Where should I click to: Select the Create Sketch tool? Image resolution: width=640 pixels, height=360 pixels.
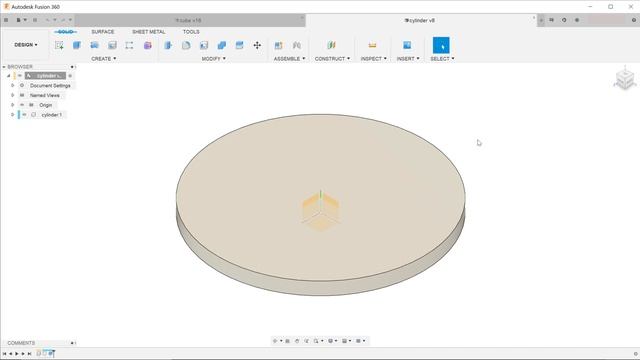(x=59, y=45)
